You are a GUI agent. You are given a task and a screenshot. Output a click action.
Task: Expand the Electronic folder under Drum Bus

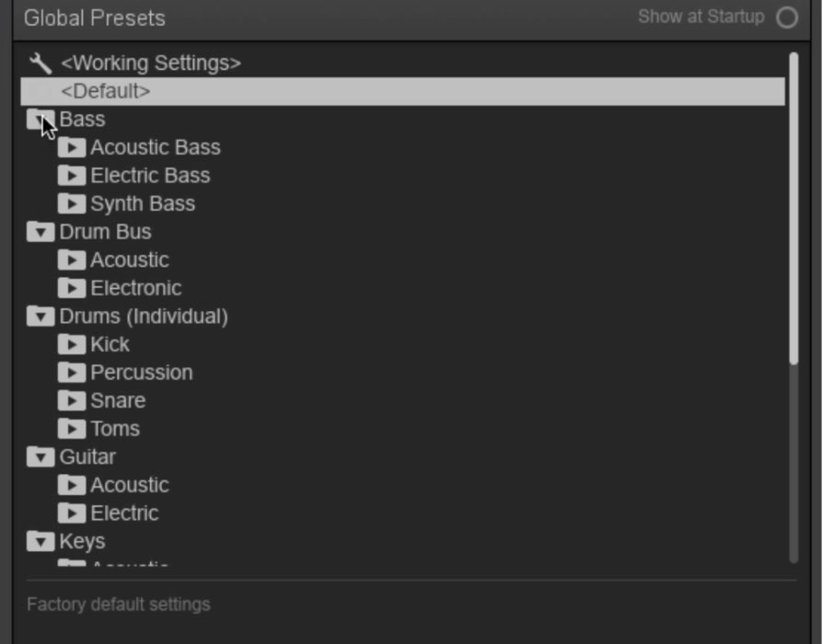(72, 289)
